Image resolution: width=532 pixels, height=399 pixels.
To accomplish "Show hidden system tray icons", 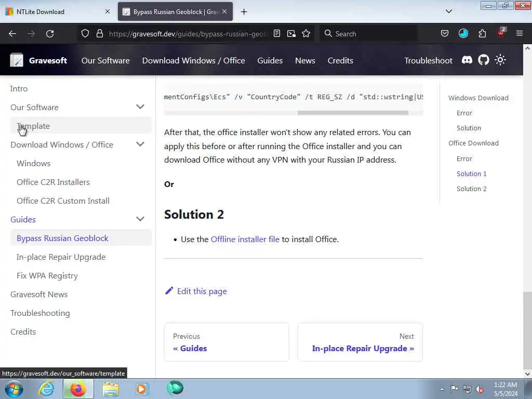I will (442, 389).
